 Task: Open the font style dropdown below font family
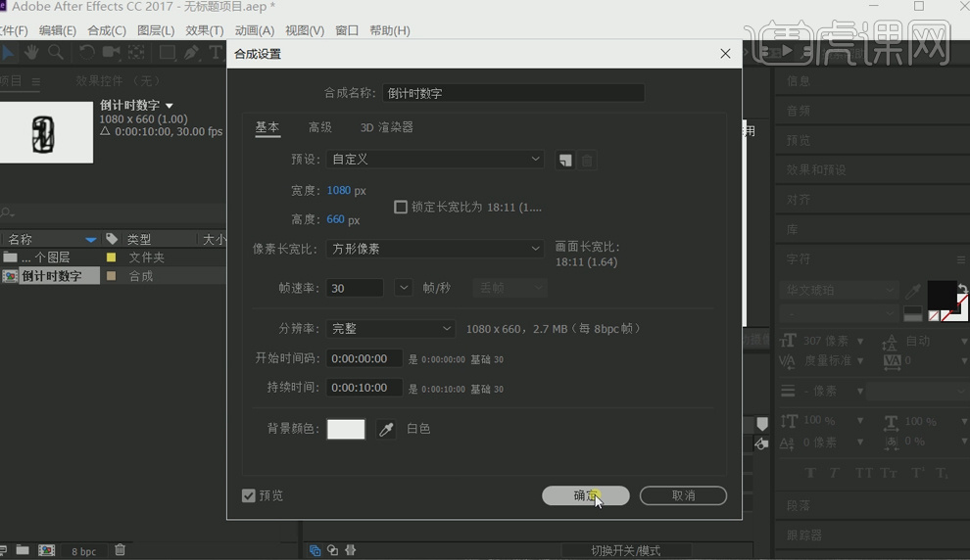coord(839,314)
